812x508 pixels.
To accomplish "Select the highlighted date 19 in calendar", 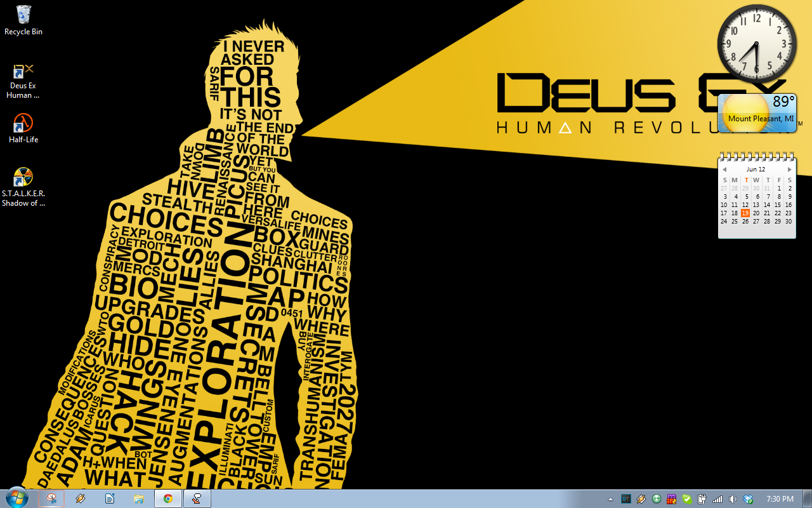I will (x=745, y=213).
